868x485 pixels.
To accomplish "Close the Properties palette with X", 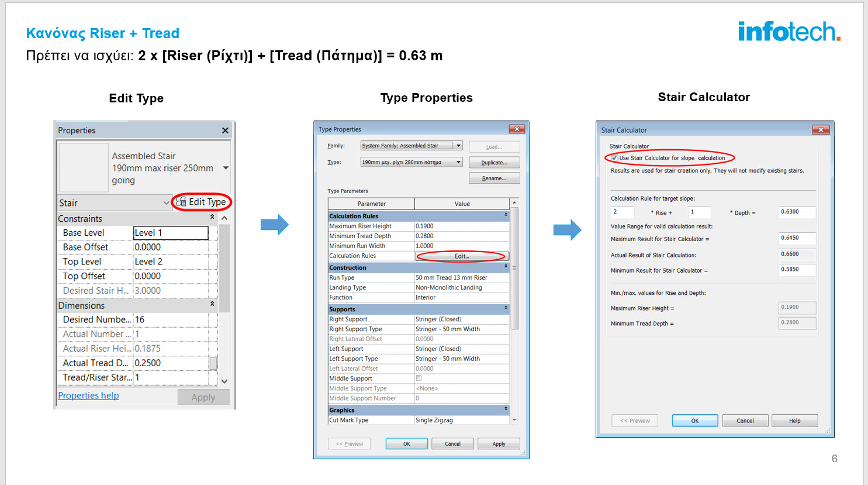I will pos(225,130).
